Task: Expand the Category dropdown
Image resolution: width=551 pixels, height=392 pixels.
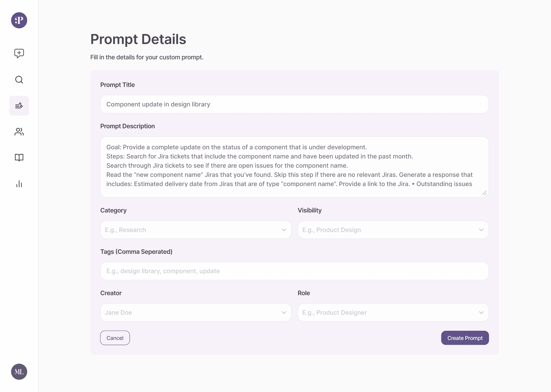Action: 195,230
